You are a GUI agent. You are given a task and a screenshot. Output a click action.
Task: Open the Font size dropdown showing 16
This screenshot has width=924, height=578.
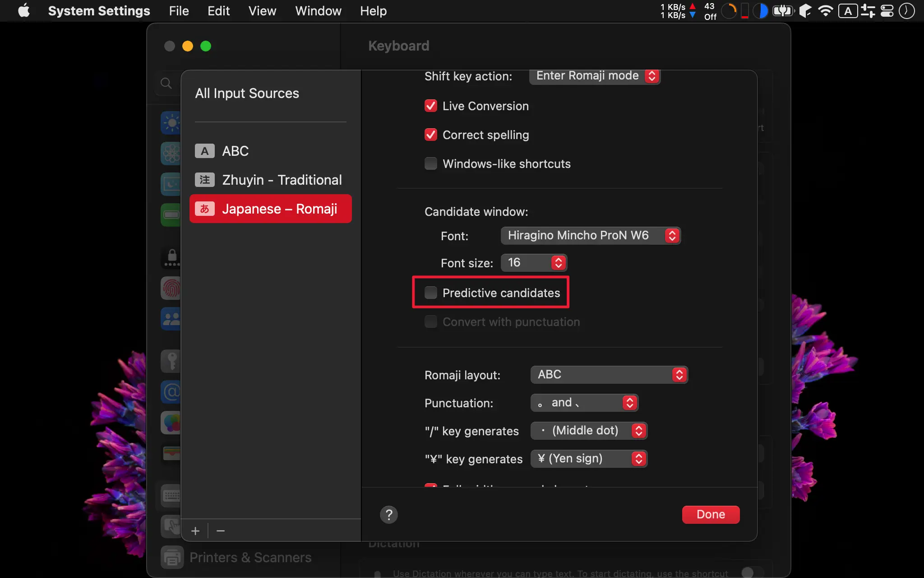tap(534, 262)
